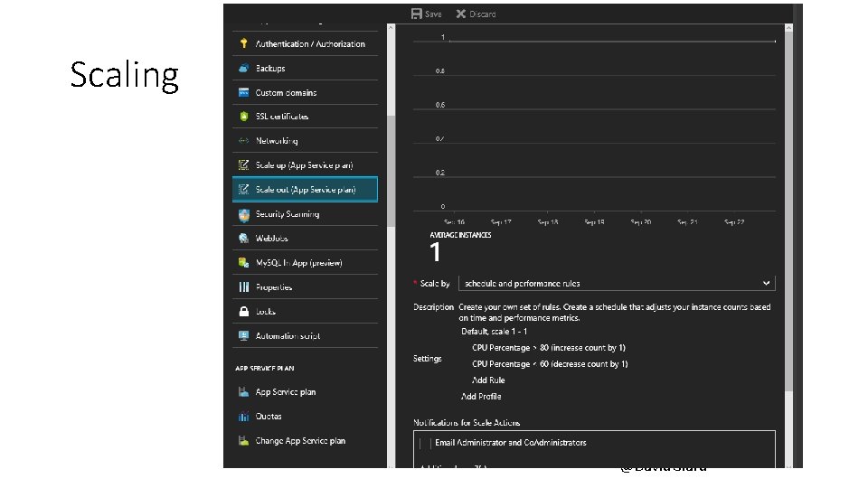Click the Add Rule link
The image size is (868, 488).
(488, 380)
